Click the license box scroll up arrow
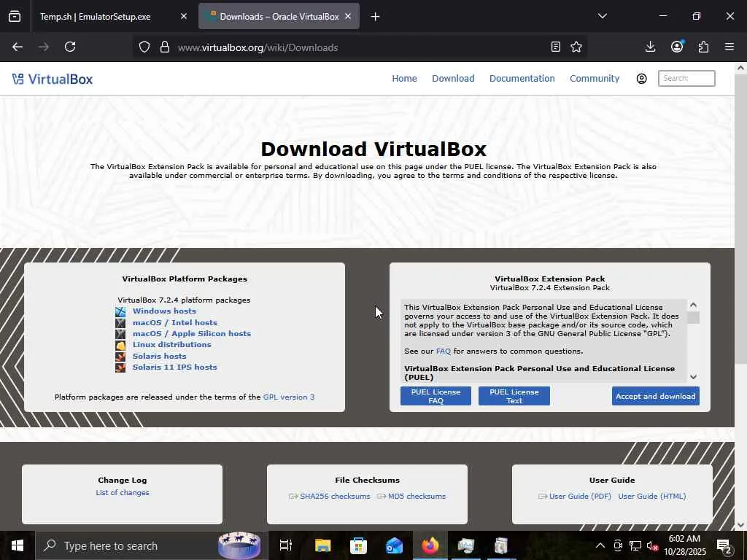Screen dimensions: 747x560 pyautogui.click(x=694, y=306)
